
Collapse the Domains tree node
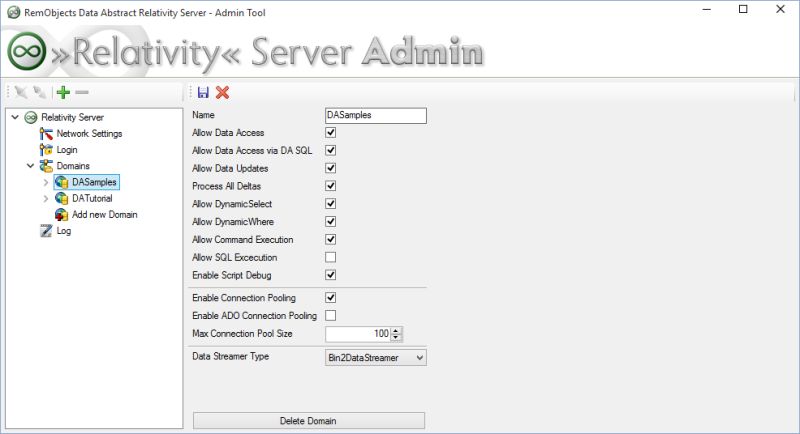pyautogui.click(x=31, y=166)
